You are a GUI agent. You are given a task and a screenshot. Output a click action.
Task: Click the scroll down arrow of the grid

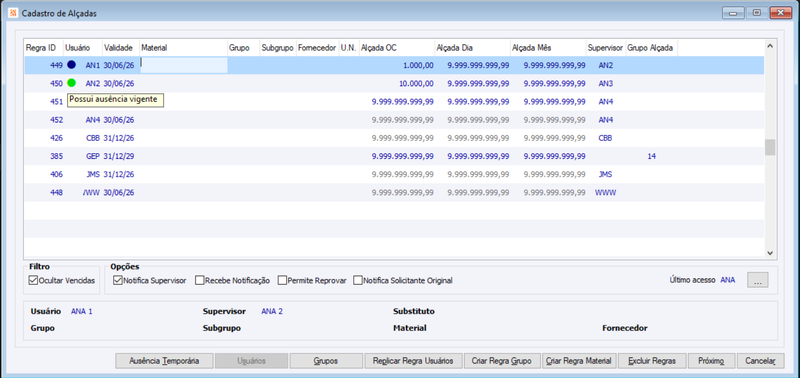(x=770, y=253)
